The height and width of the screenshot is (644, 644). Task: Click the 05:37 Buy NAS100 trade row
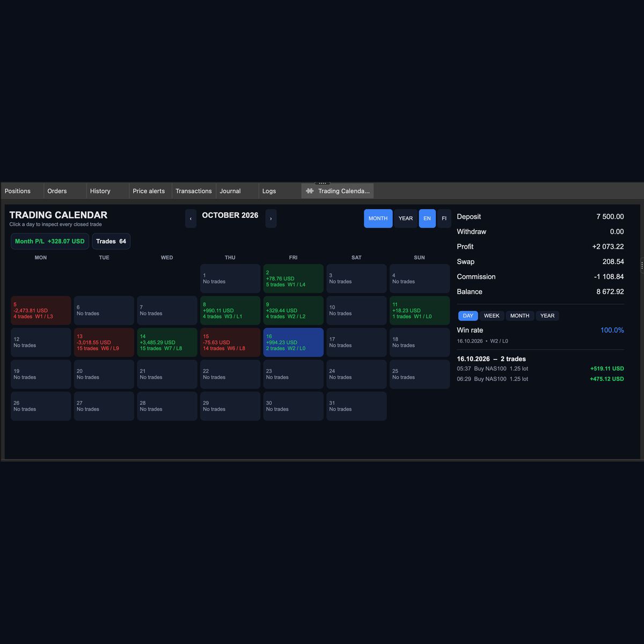click(x=540, y=369)
